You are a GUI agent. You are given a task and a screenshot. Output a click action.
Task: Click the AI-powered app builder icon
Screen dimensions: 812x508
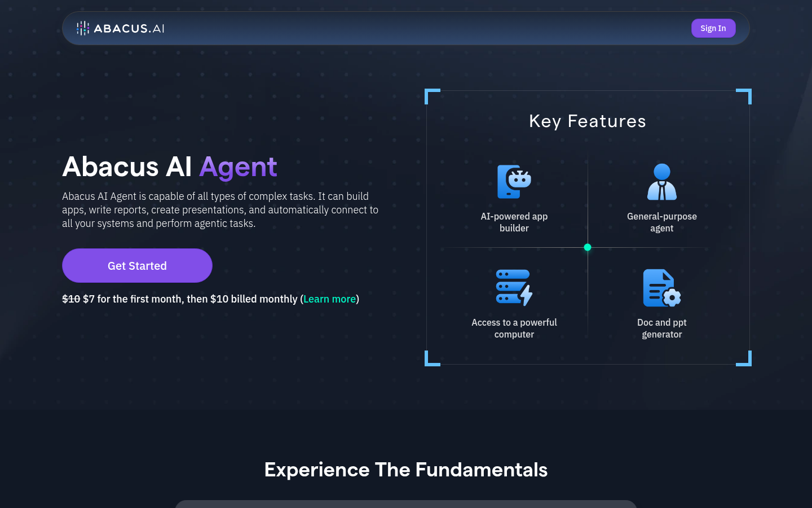(x=514, y=182)
